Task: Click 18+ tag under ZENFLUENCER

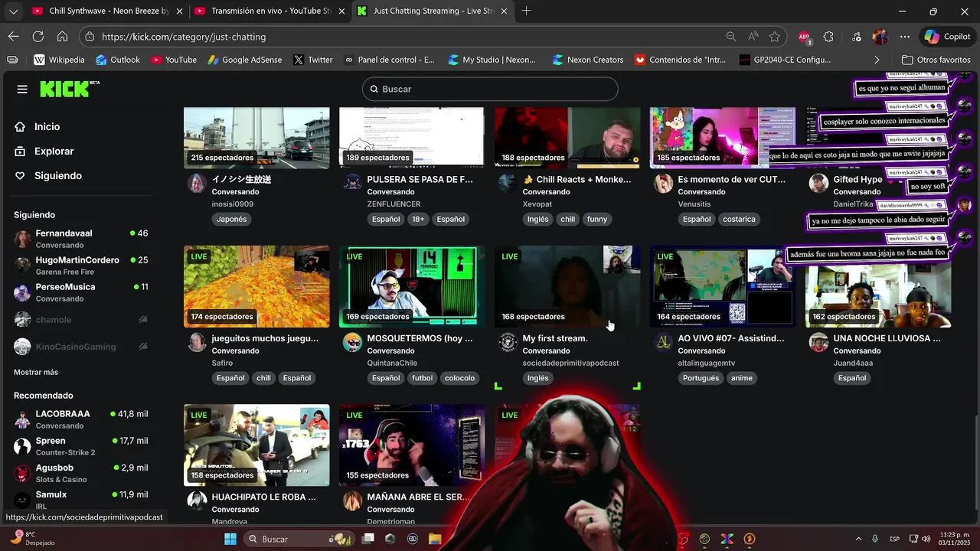Action: (x=418, y=219)
